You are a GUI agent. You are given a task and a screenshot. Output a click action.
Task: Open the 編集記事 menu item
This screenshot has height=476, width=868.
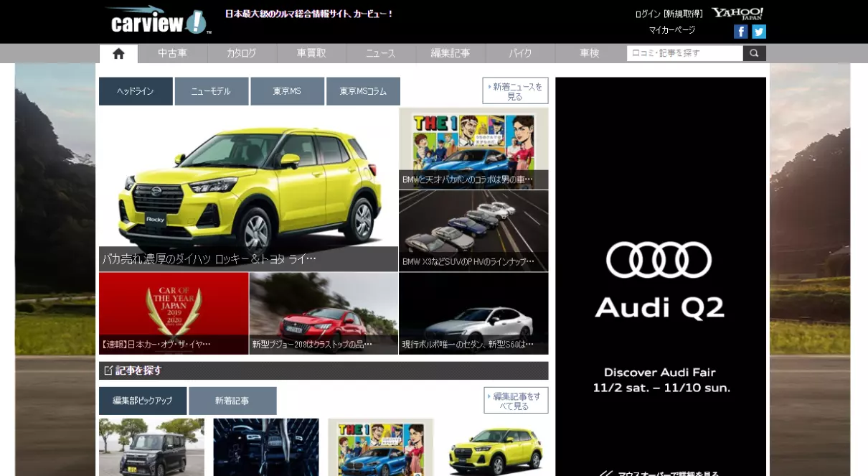tap(450, 53)
